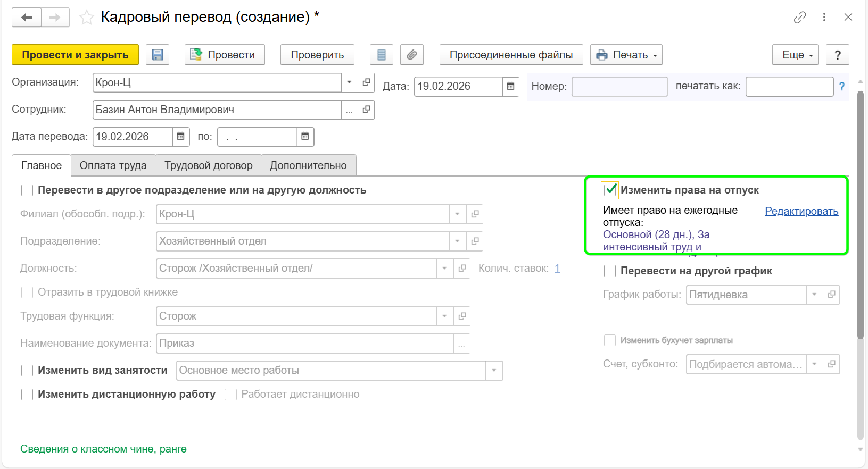Uncheck Изменить права на отпуск
Image resolution: width=868 pixels, height=469 pixels.
[610, 190]
